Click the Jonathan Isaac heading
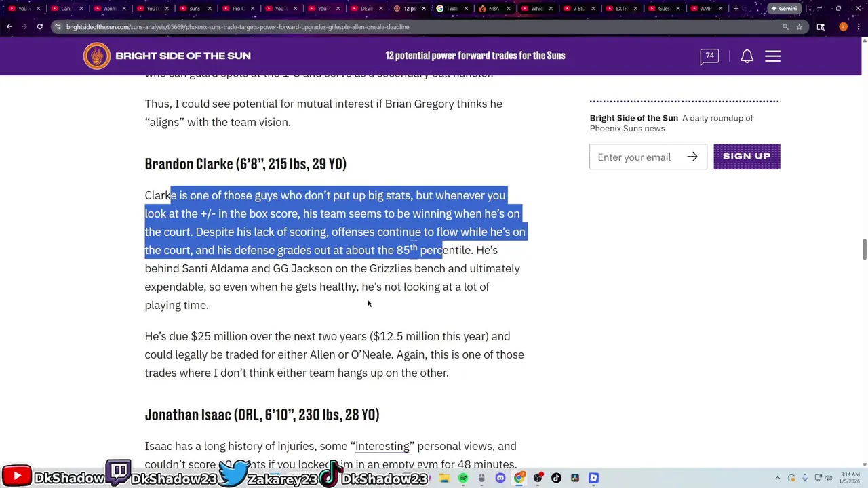This screenshot has width=868, height=488. [x=262, y=415]
